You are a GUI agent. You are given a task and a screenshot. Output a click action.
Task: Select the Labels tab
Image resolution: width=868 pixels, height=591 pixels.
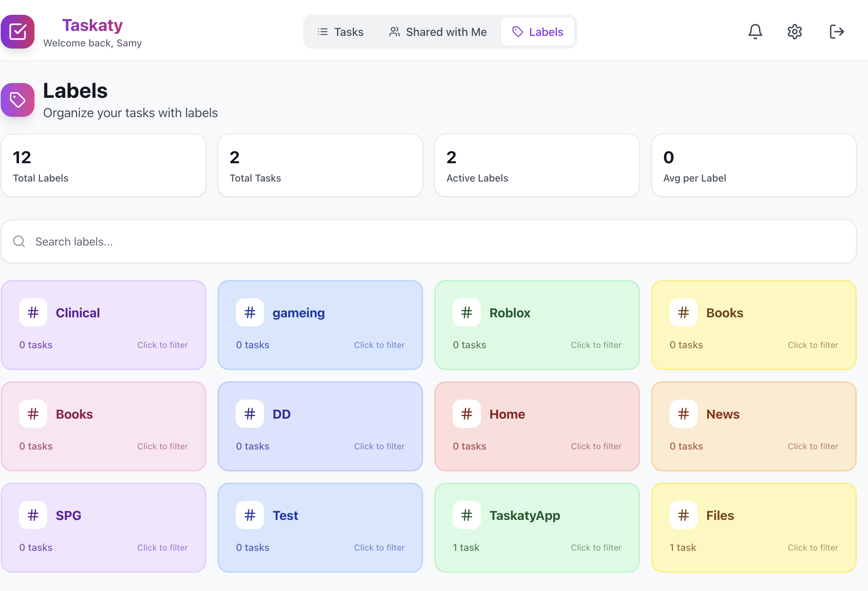(537, 32)
